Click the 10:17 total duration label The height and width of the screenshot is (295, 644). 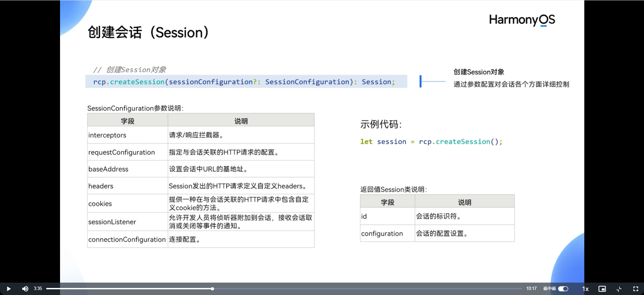point(531,288)
